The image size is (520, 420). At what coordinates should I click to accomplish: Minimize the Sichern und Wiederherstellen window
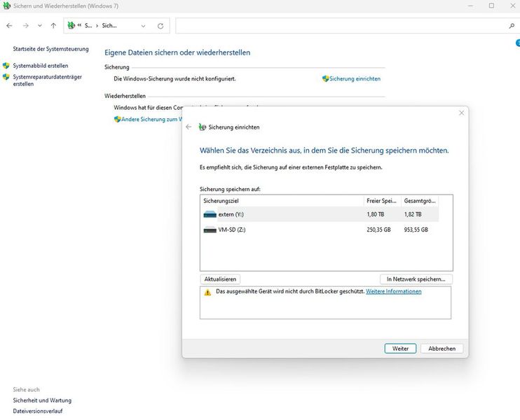click(470, 6)
